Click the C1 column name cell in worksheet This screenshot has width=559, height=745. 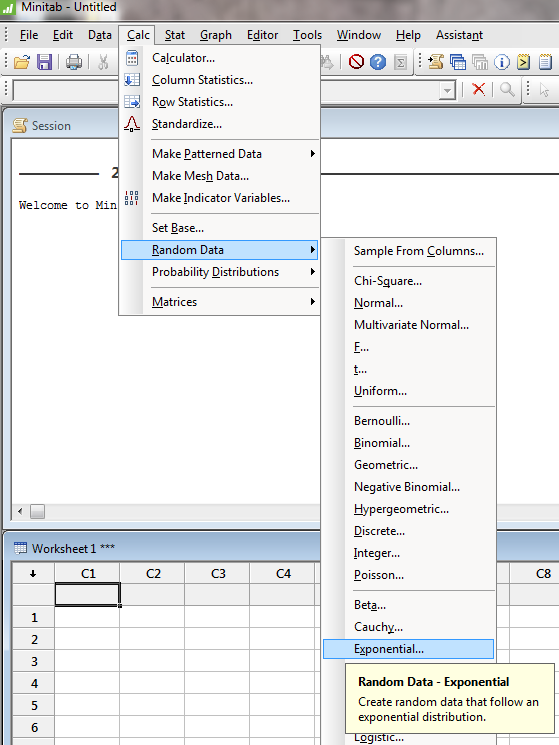pos(87,594)
